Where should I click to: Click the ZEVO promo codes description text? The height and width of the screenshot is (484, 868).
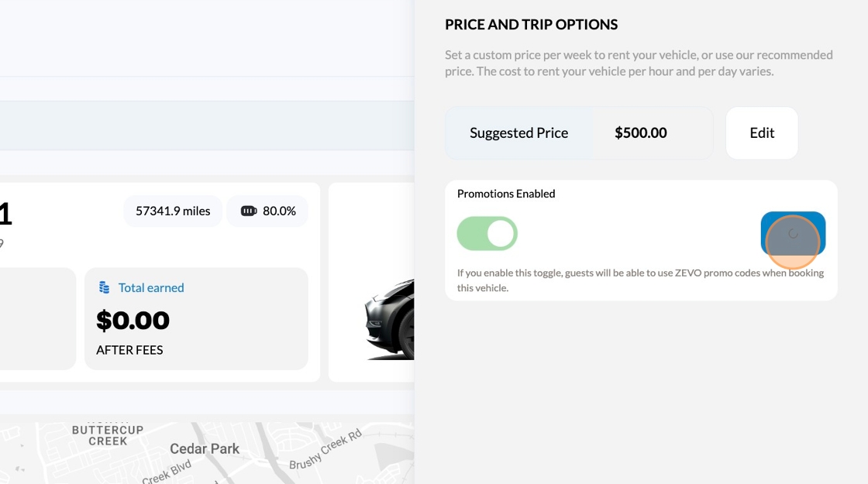pyautogui.click(x=640, y=280)
